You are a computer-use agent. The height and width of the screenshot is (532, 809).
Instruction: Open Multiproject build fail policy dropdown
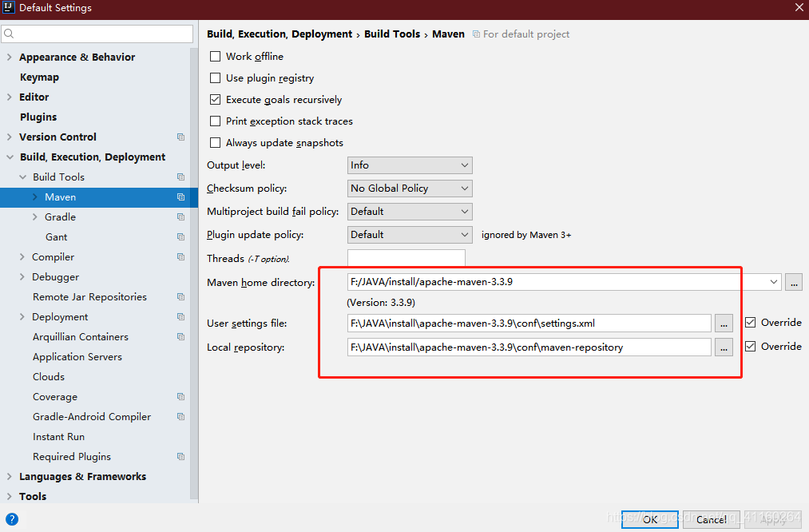point(410,212)
